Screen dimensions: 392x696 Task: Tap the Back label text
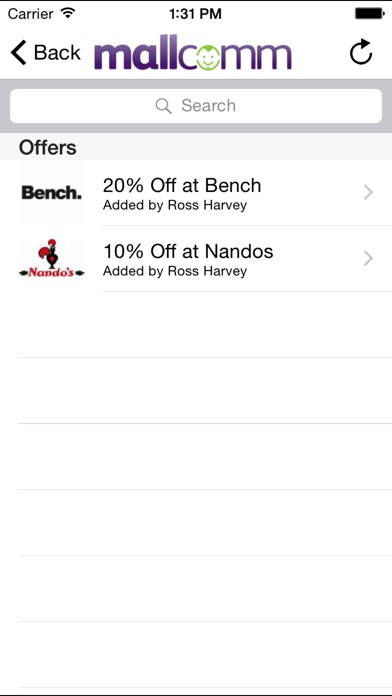coord(57,52)
